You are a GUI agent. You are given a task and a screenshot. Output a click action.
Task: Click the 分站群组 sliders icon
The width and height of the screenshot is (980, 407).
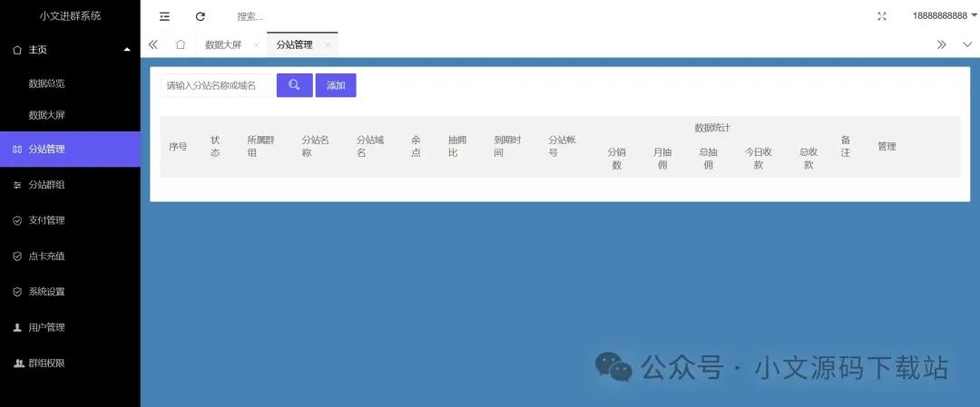click(x=17, y=185)
